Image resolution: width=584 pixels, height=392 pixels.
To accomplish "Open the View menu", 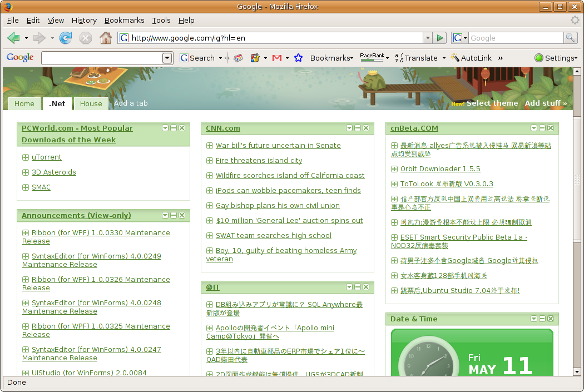I will [x=56, y=20].
